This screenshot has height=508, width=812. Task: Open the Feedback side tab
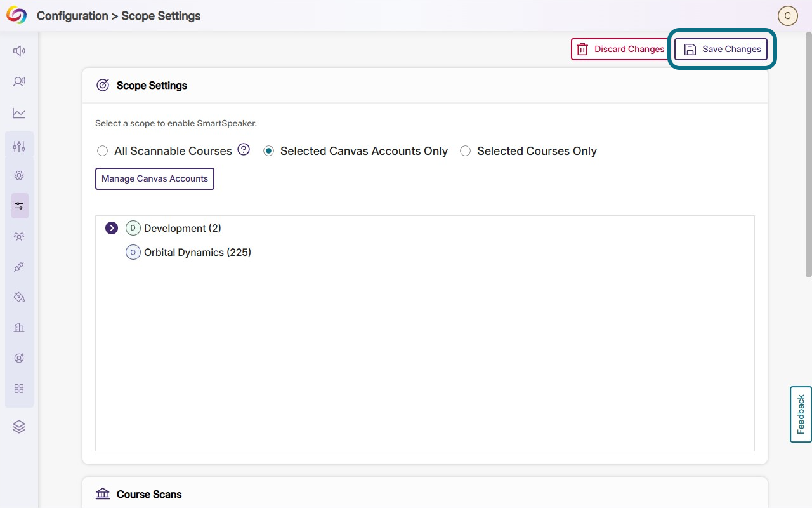coord(801,414)
